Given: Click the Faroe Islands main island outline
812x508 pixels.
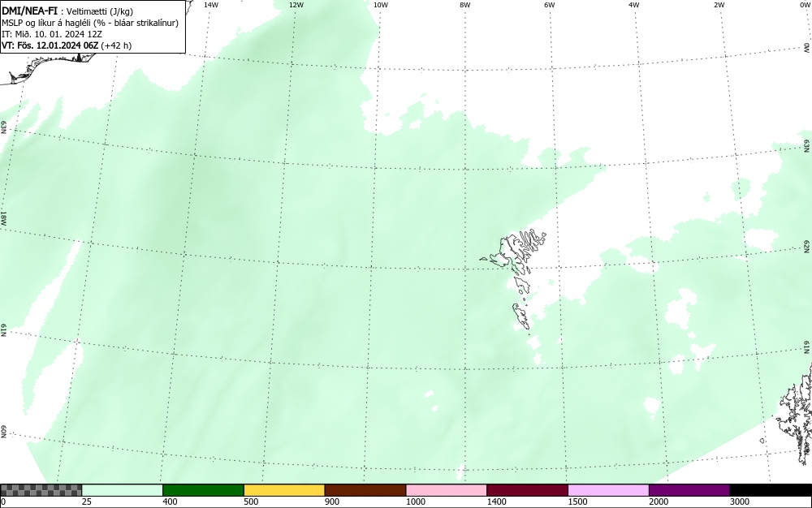Looking at the screenshot, I should tap(511, 252).
